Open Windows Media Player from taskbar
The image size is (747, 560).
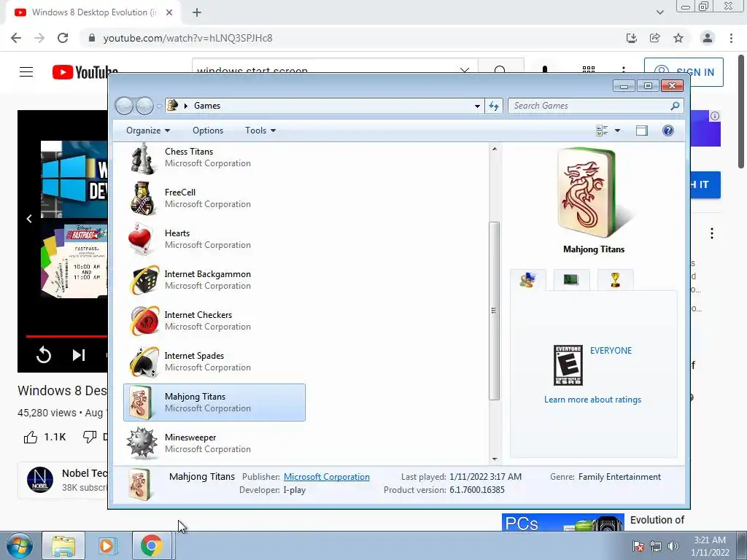[x=107, y=546]
